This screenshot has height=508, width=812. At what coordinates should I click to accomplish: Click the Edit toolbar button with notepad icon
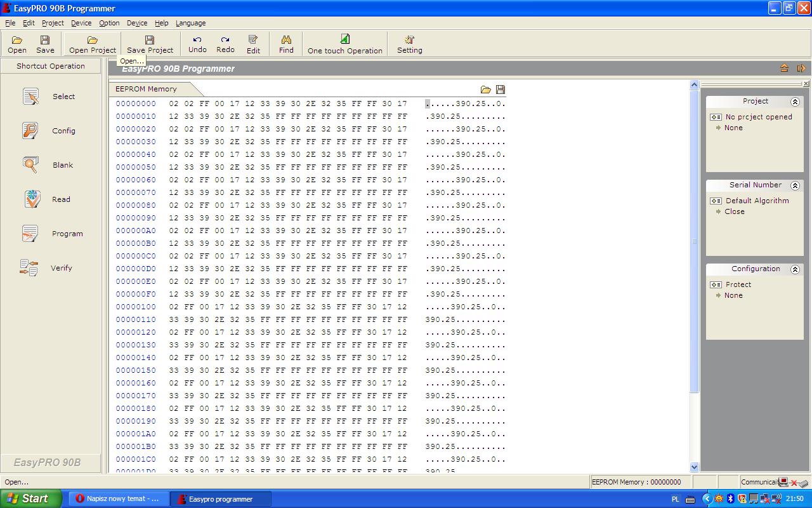click(x=253, y=44)
